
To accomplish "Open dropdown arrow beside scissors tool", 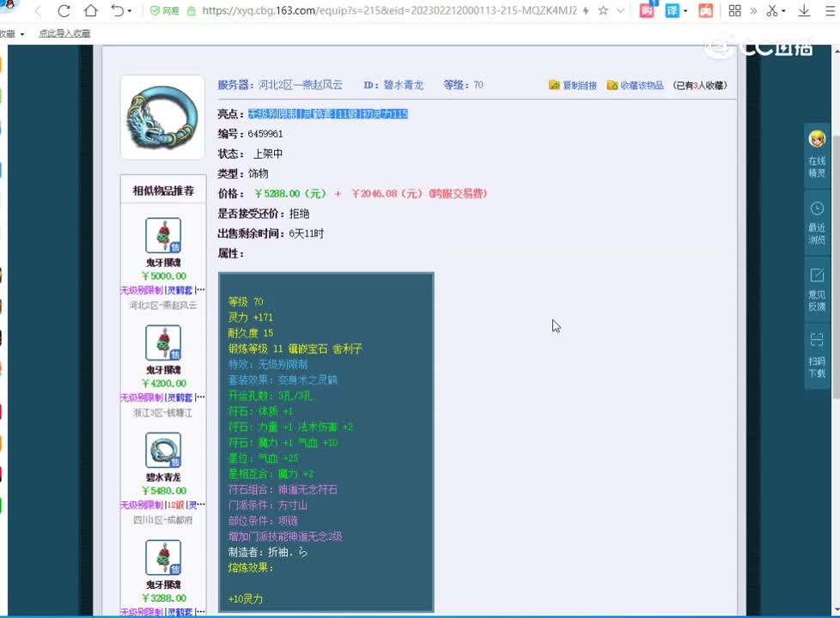I will point(783,11).
